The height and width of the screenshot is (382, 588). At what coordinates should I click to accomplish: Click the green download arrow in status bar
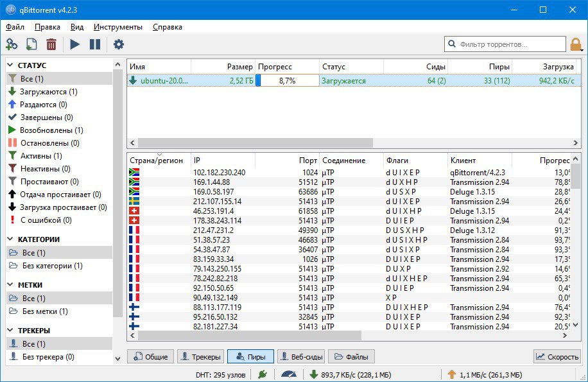(313, 374)
